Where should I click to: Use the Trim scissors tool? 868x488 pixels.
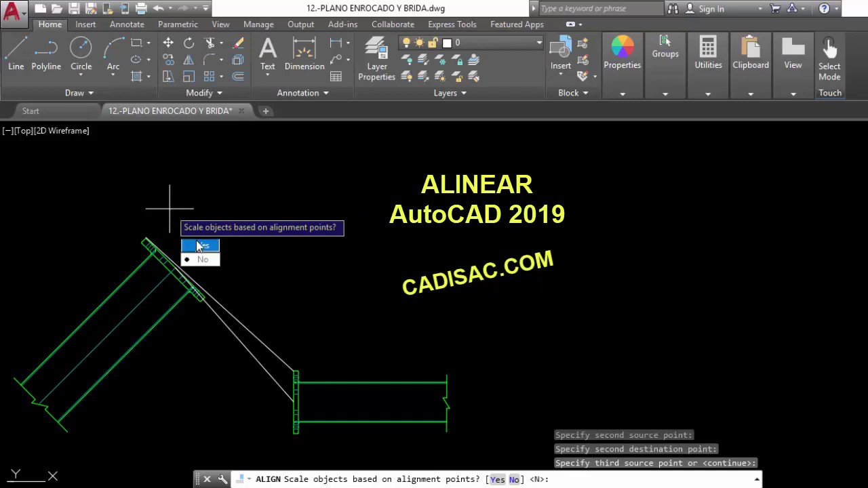(x=210, y=43)
